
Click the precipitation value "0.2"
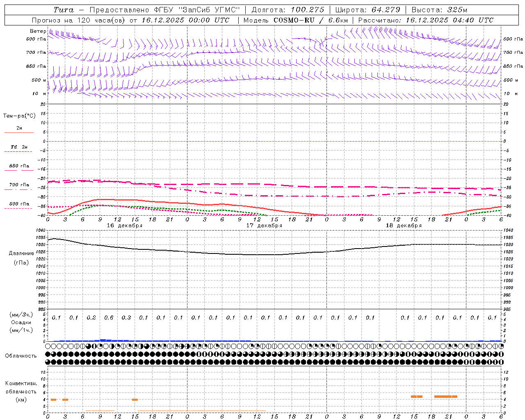91,317
